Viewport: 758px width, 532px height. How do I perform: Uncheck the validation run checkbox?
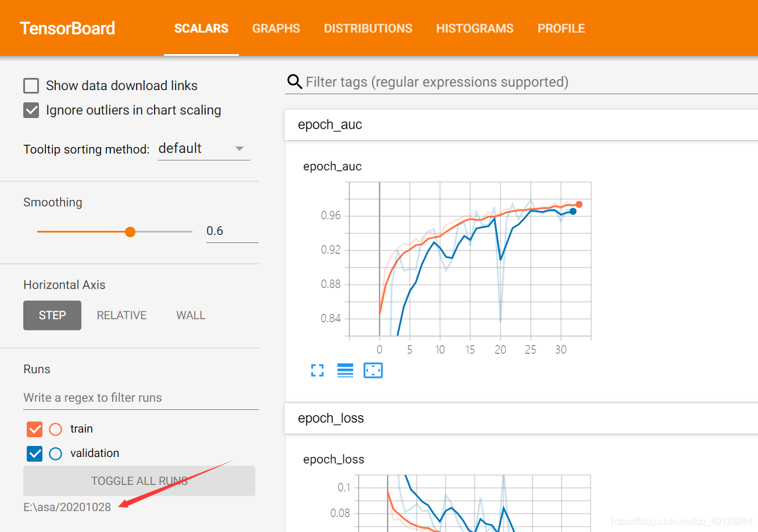[35, 454]
